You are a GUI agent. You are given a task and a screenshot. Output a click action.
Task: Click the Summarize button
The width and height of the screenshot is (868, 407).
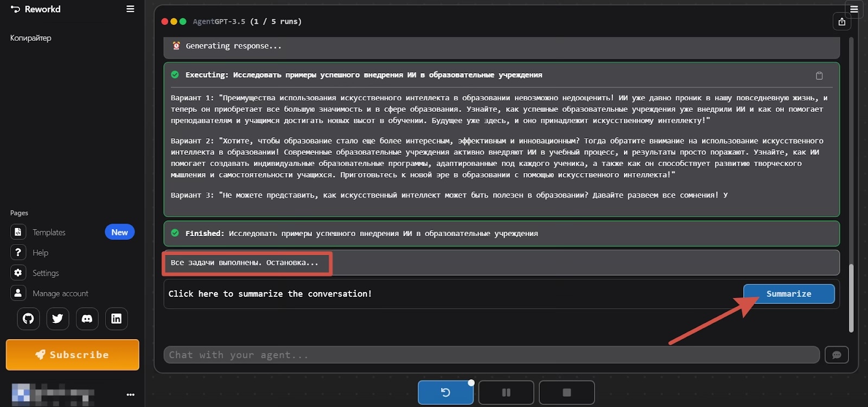[789, 294]
